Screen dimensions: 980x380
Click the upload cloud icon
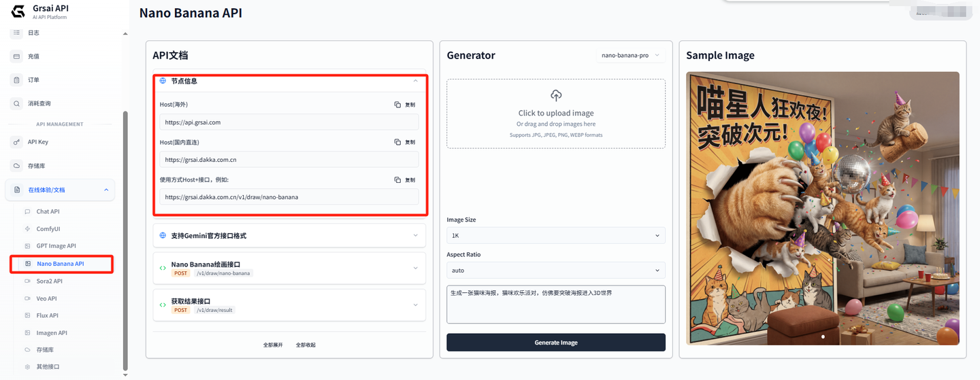tap(556, 96)
